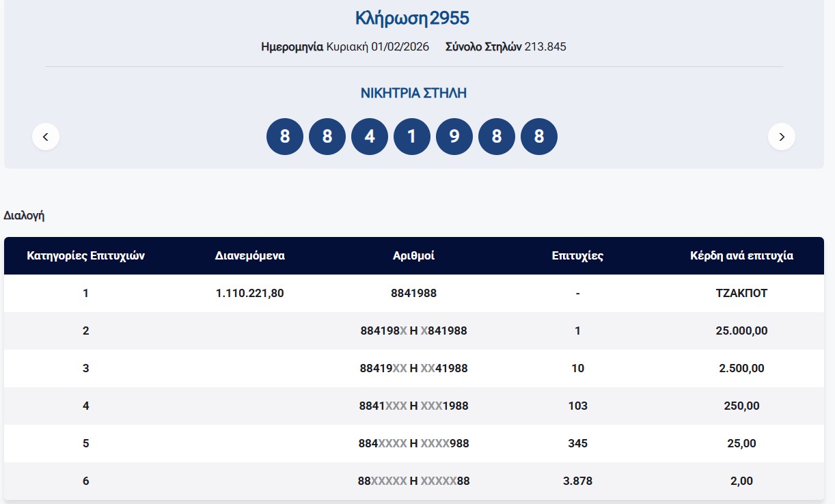The height and width of the screenshot is (504, 835).
Task: Select the date Κυριακή 01/02/2026
Action: (x=377, y=47)
